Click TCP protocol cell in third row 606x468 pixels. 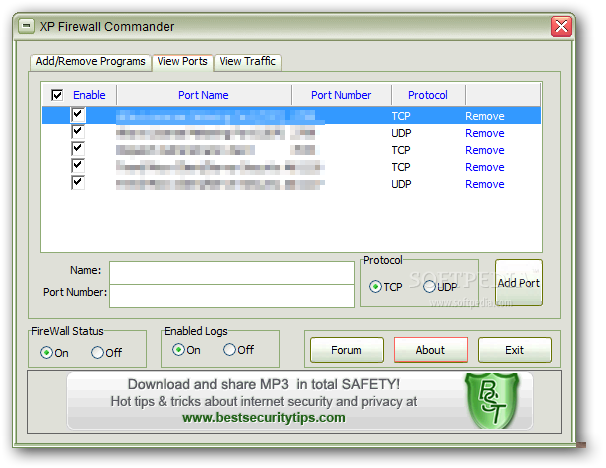[x=401, y=150]
